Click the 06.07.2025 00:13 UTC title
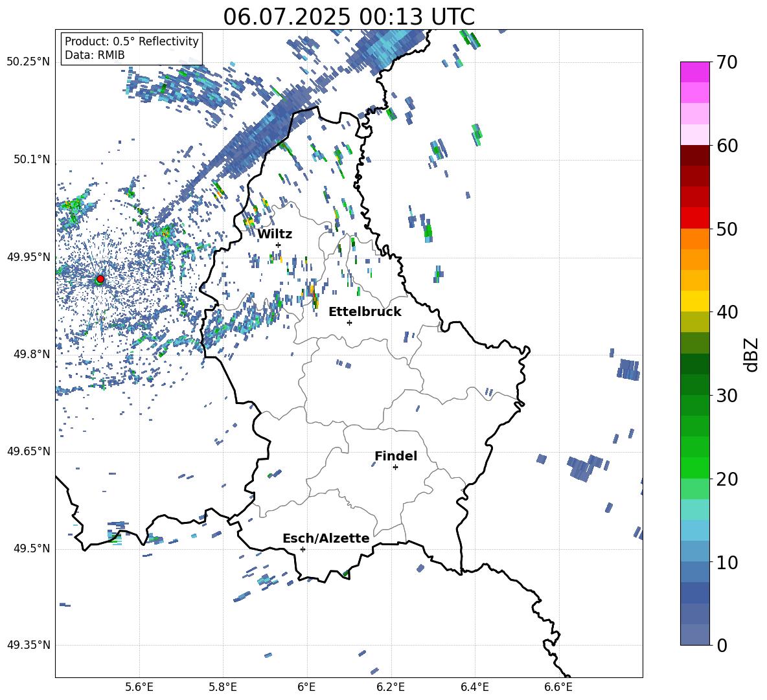This screenshot has height=700, width=767. pos(349,17)
